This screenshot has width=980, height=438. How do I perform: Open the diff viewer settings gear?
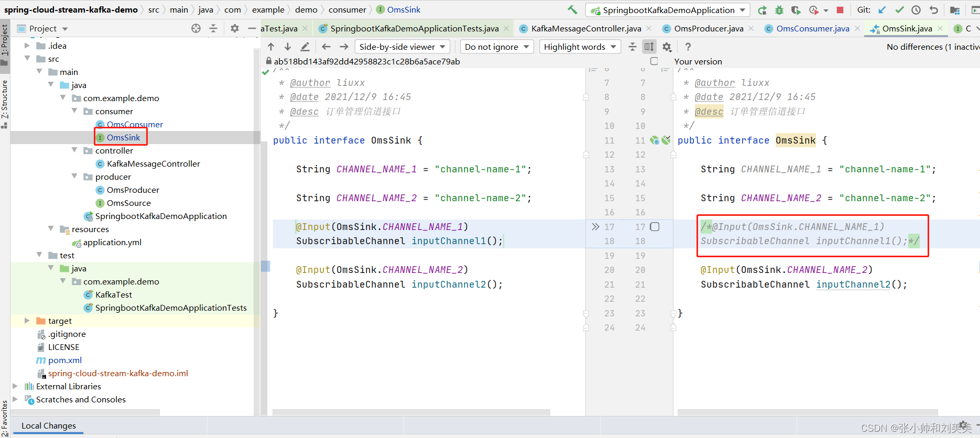pyautogui.click(x=667, y=47)
